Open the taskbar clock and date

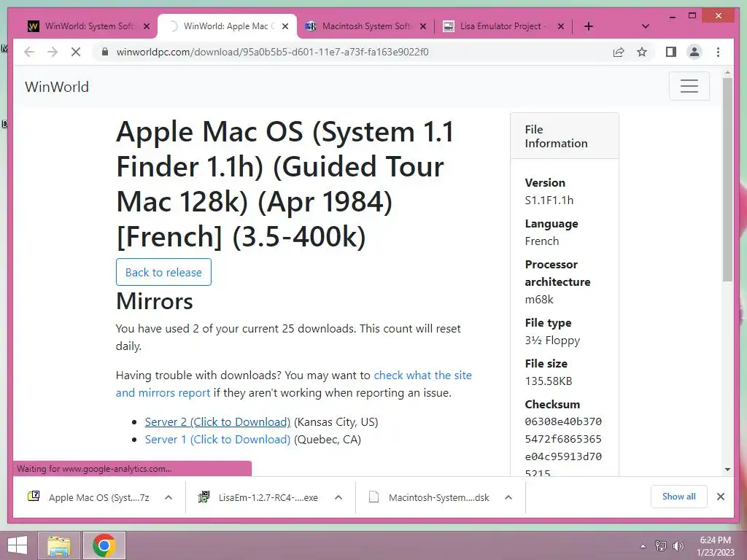pyautogui.click(x=715, y=546)
